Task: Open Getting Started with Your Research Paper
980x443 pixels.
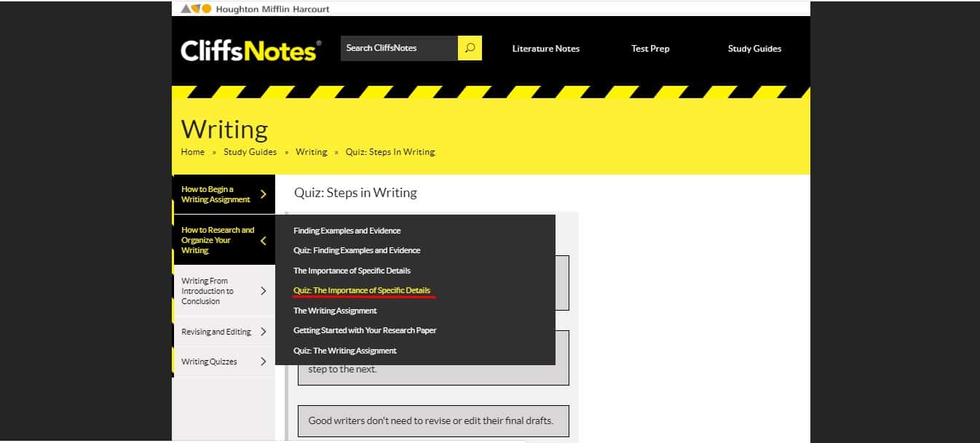Action: pyautogui.click(x=365, y=330)
